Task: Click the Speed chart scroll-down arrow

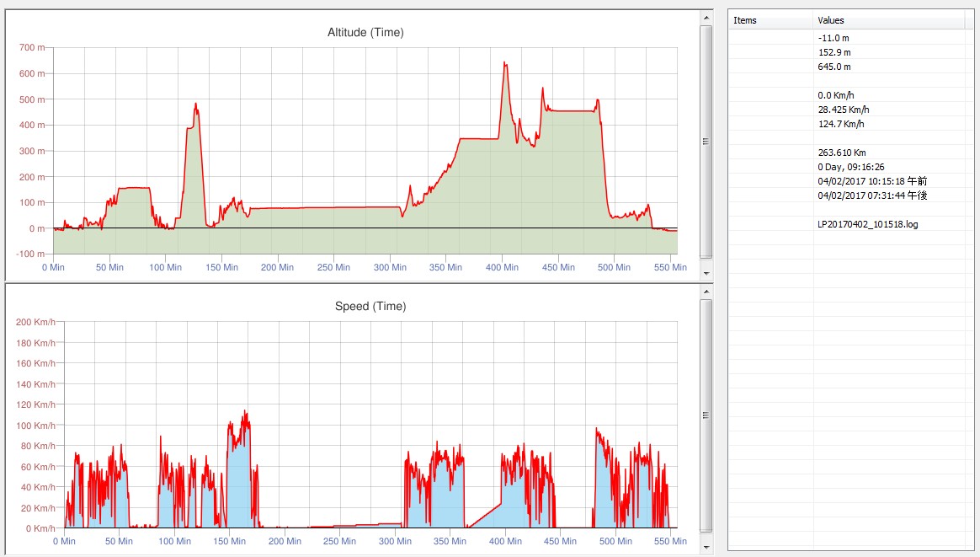Action: (706, 547)
